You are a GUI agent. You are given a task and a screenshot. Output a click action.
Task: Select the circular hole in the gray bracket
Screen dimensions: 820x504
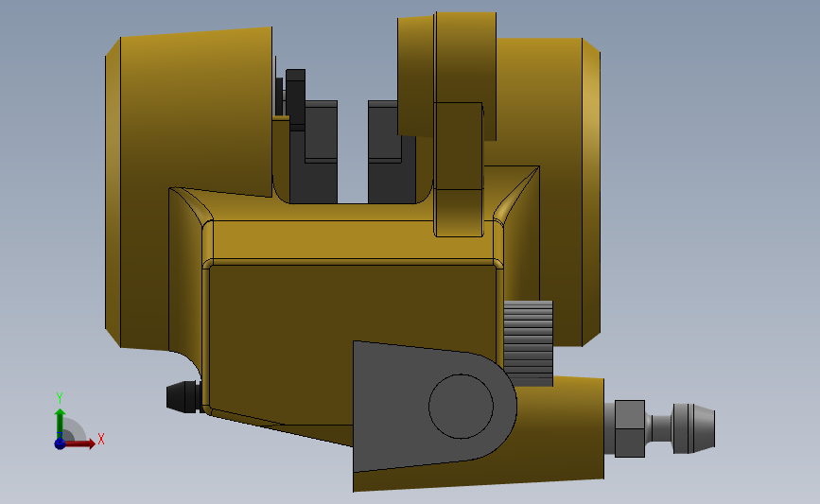pyautogui.click(x=461, y=407)
